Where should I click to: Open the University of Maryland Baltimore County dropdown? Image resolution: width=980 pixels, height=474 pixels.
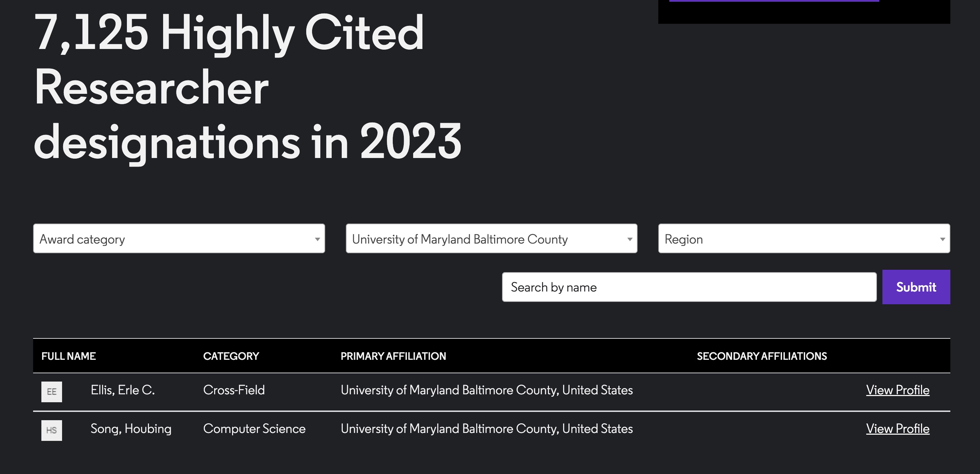click(491, 239)
